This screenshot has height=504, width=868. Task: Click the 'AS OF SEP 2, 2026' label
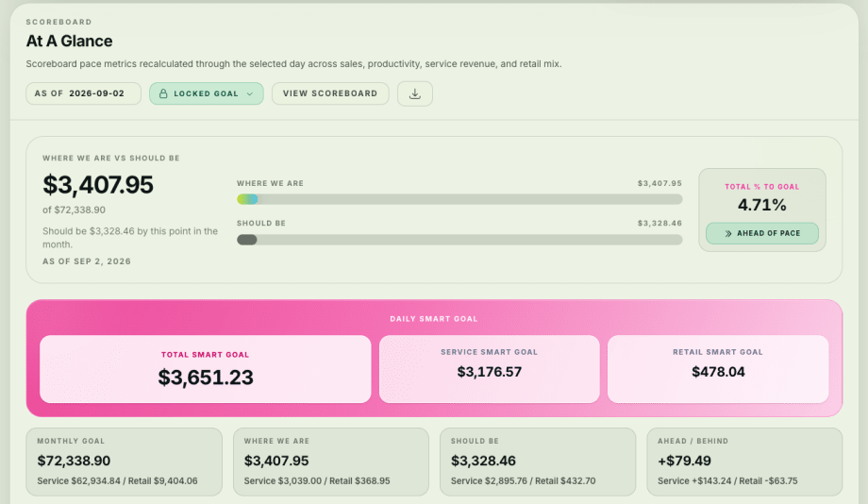87,261
